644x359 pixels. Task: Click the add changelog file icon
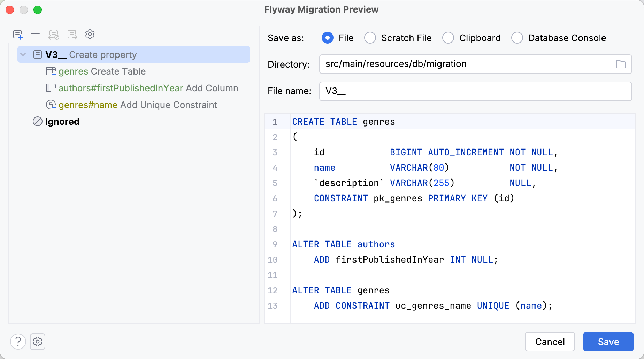18,35
